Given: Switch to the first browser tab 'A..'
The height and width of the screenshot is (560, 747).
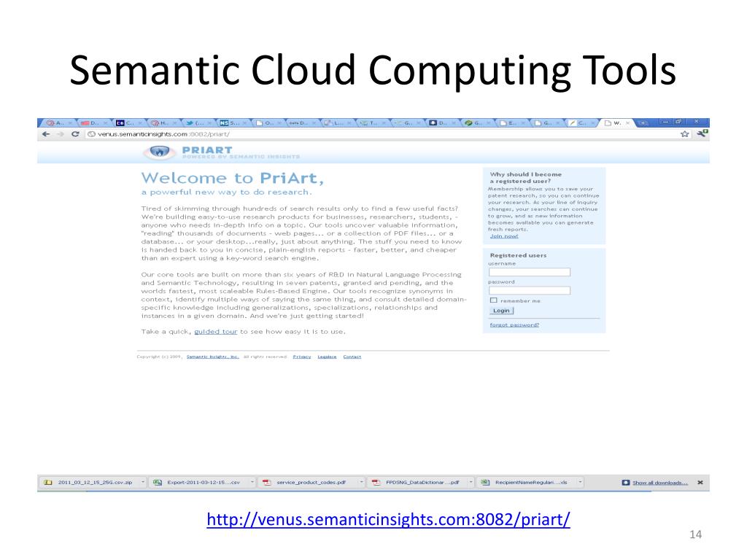Looking at the screenshot, I should 58,122.
